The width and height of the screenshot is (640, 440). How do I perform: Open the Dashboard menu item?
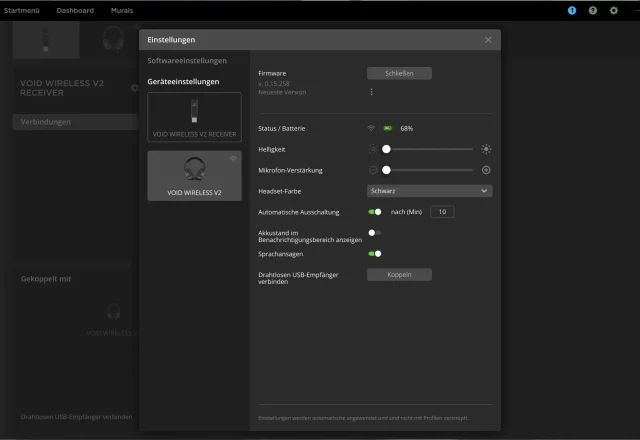pos(75,10)
